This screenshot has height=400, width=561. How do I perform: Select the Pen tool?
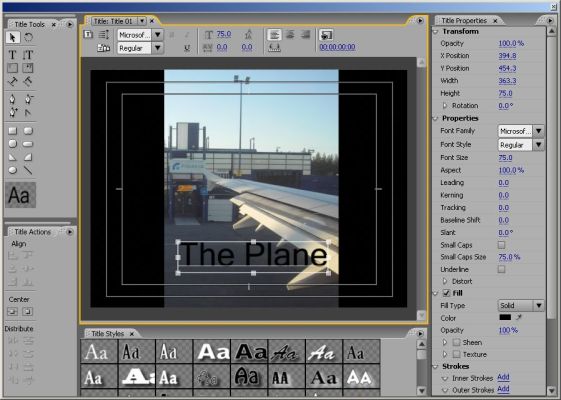click(13, 99)
